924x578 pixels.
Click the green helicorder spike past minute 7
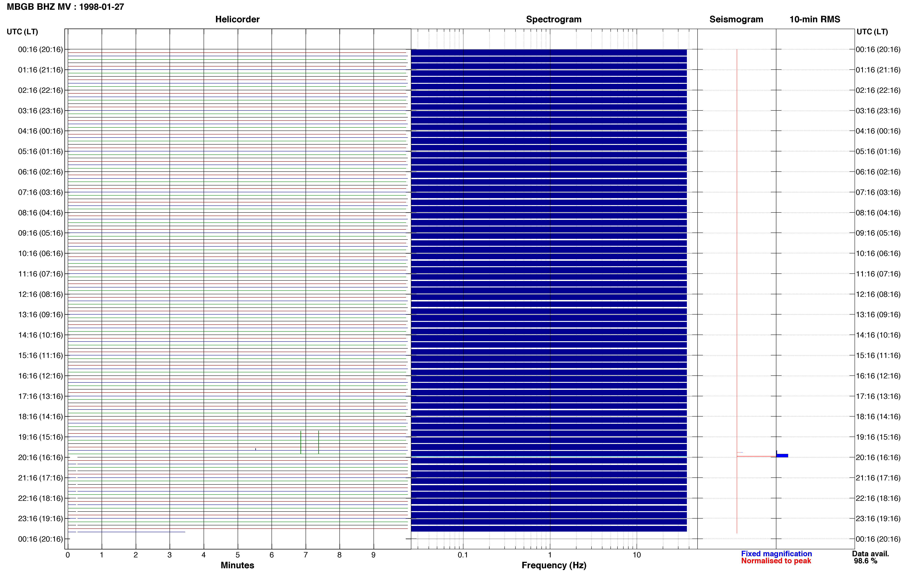(x=318, y=442)
